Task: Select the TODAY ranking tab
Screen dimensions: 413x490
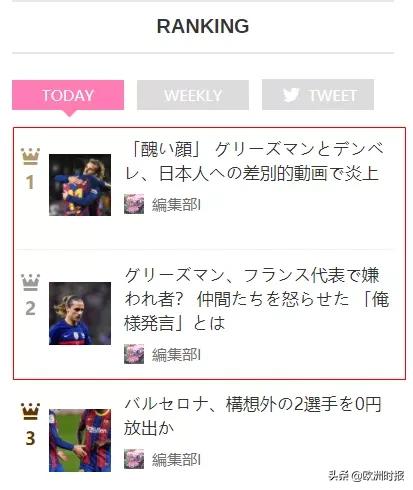Action: pos(68,95)
